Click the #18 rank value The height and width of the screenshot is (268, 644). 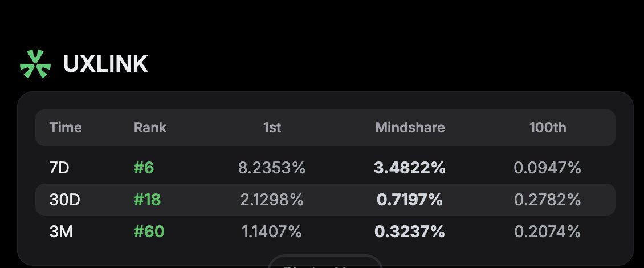coord(147,200)
